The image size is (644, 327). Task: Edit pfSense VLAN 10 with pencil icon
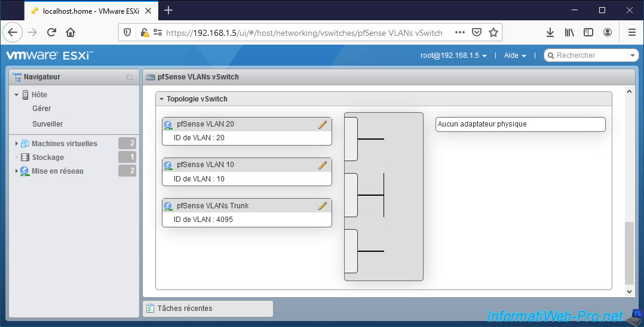pyautogui.click(x=323, y=165)
